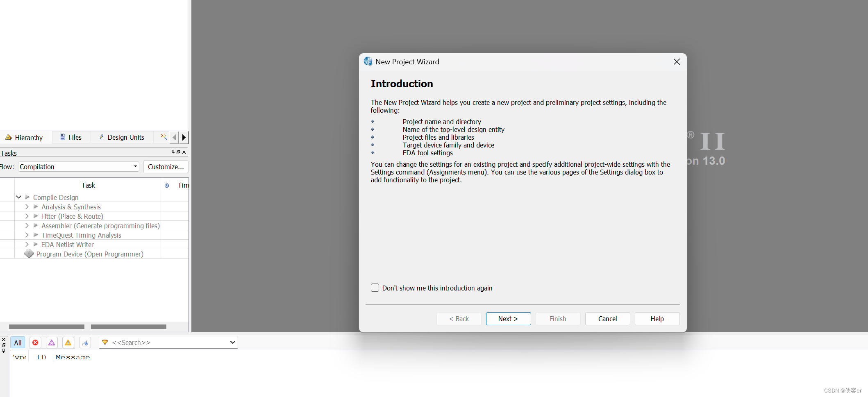The height and width of the screenshot is (397, 868).
Task: Click the New Project Wizard globe icon
Action: (x=368, y=61)
